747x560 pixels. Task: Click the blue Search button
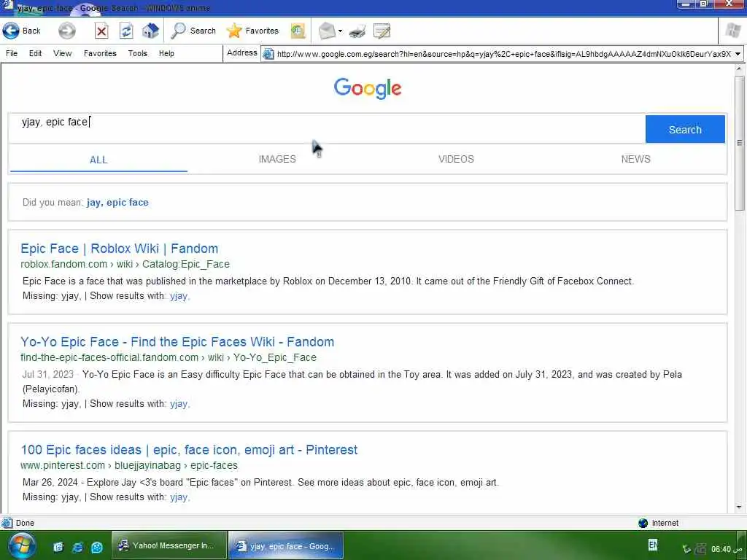point(685,129)
